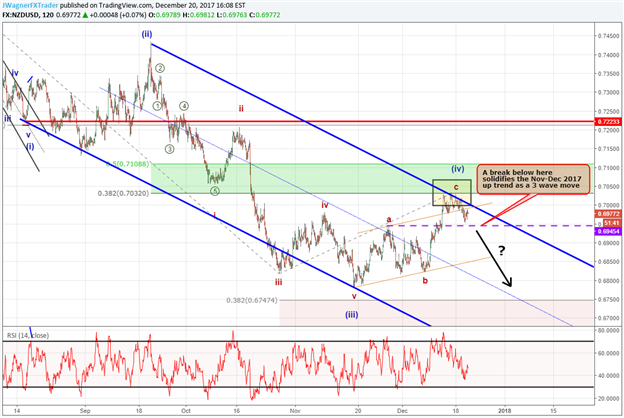Viewport: 624px width, 418px height.
Task: Click the Oct label on time axis
Action: point(186,410)
